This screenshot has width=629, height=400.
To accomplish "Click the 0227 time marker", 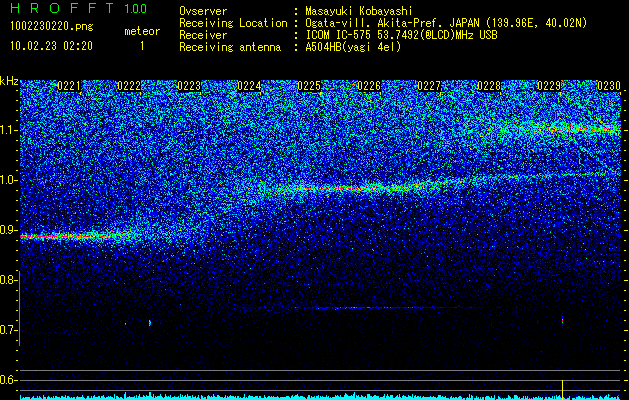I will coord(429,86).
